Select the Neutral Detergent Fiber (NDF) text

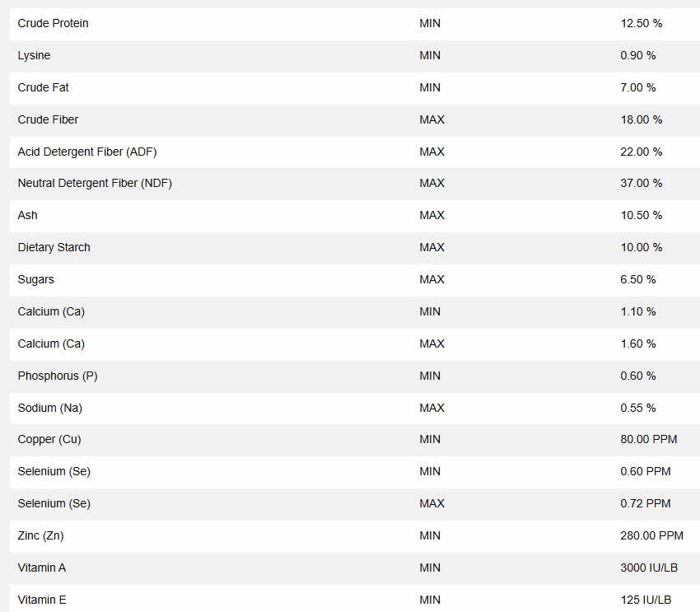pyautogui.click(x=95, y=183)
